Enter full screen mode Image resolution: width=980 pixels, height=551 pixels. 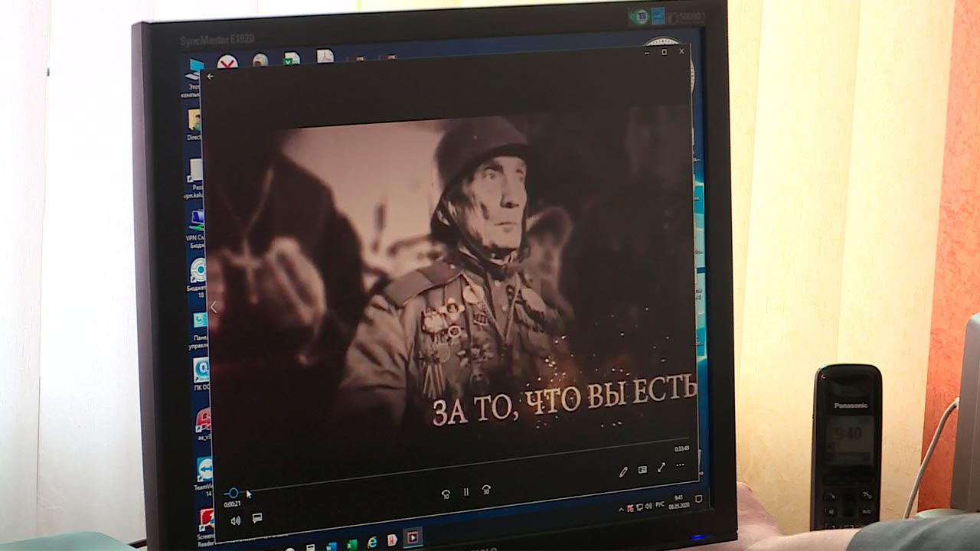[661, 467]
